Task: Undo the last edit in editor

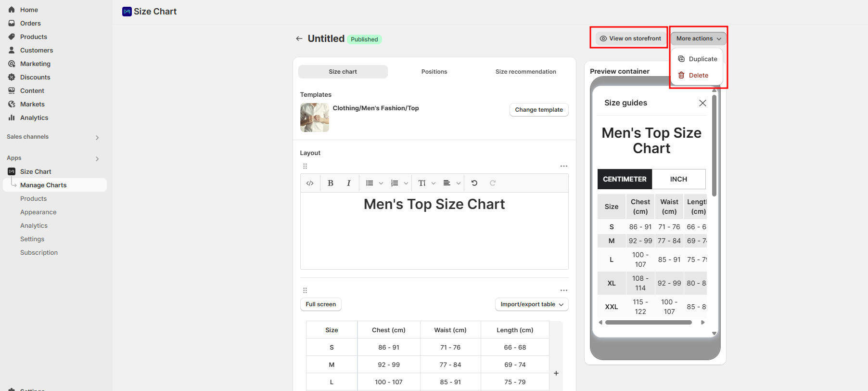Action: 474,183
